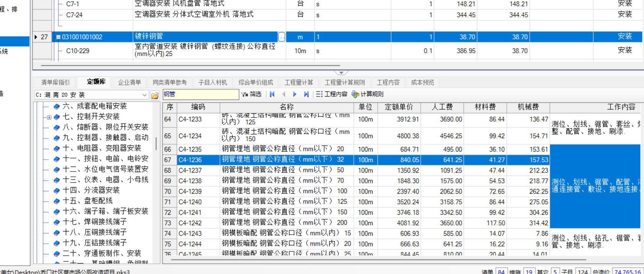
Task: Select the quota row C4-1236
Action: pyautogui.click(x=356, y=160)
